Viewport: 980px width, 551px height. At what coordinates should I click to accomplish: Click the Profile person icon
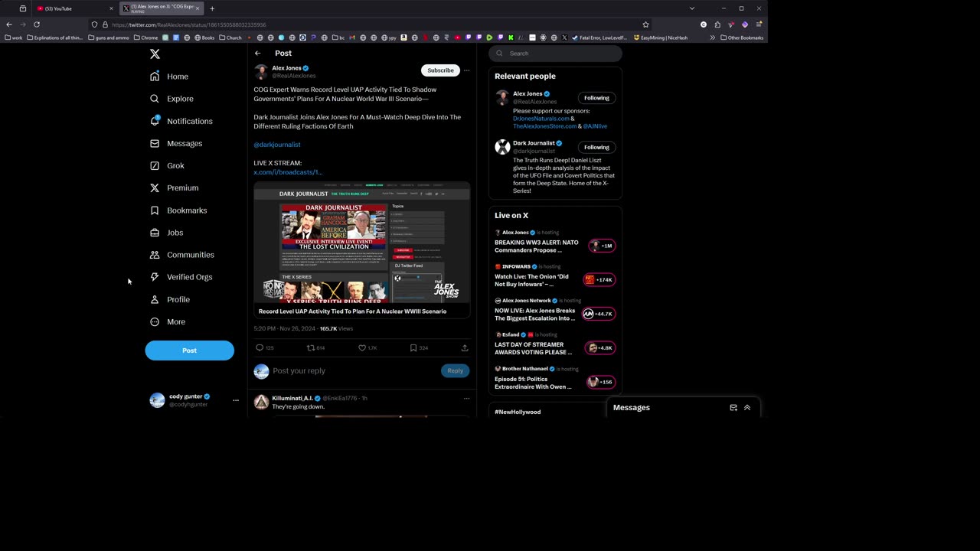point(155,299)
